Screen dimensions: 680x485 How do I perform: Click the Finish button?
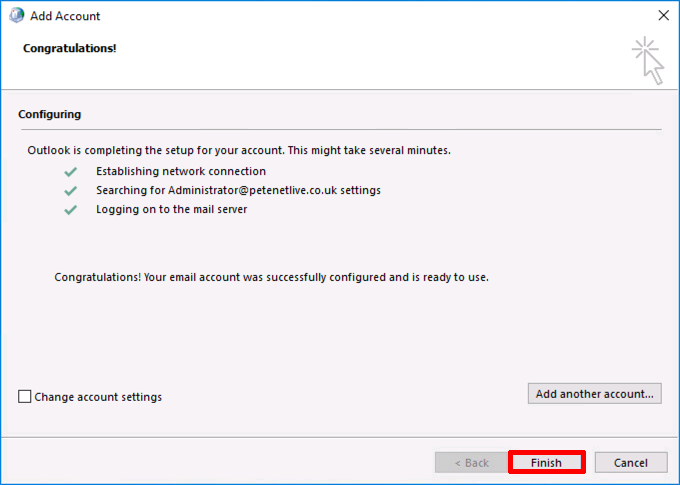tap(546, 462)
